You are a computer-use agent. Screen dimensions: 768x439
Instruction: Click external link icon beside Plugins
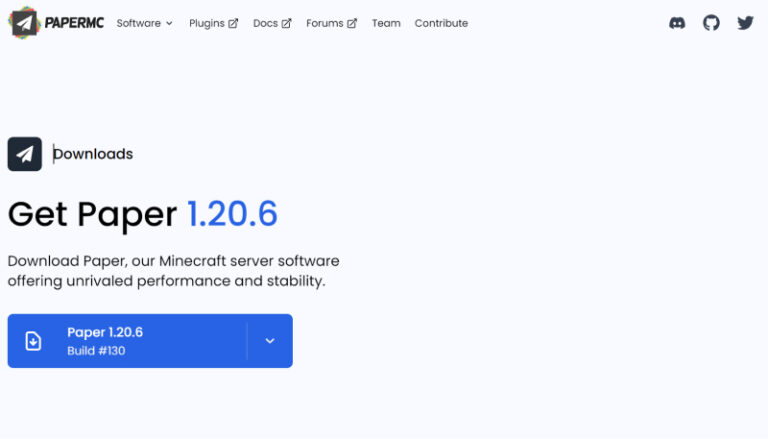(x=233, y=24)
